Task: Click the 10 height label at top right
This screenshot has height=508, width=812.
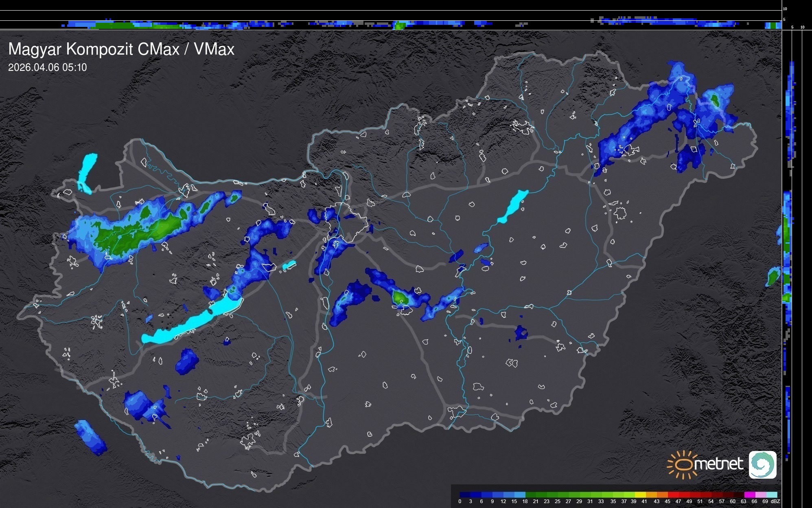Action: (785, 9)
